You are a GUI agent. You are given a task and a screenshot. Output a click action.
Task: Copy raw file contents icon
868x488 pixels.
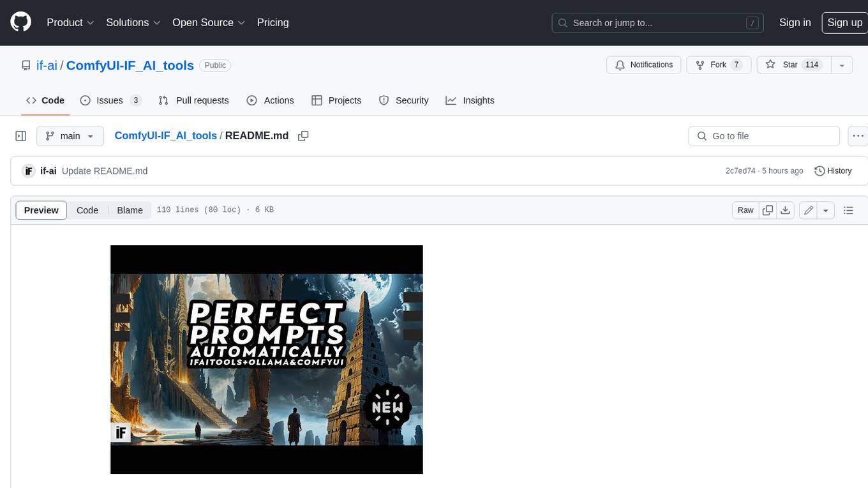click(x=768, y=210)
